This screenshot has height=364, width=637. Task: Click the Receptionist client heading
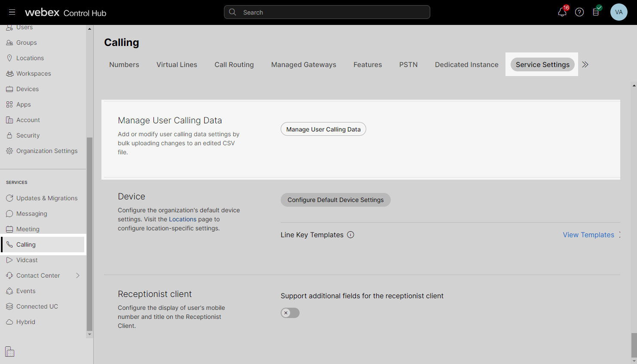[155, 294]
